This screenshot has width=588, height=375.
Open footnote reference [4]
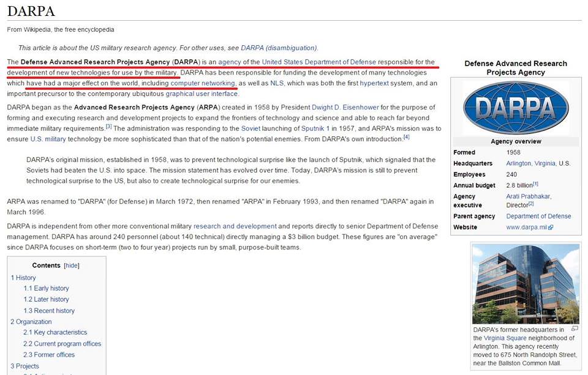coord(406,137)
